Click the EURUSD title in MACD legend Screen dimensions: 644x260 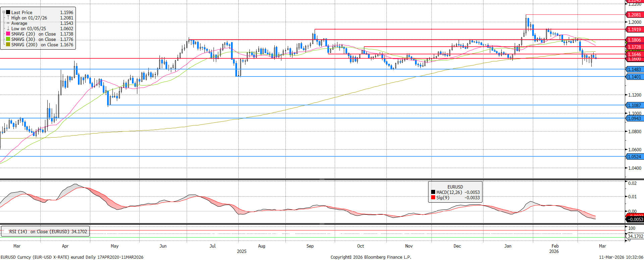tap(455, 187)
